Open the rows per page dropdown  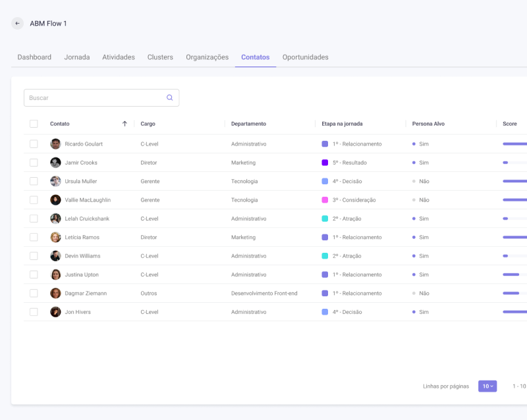(487, 386)
